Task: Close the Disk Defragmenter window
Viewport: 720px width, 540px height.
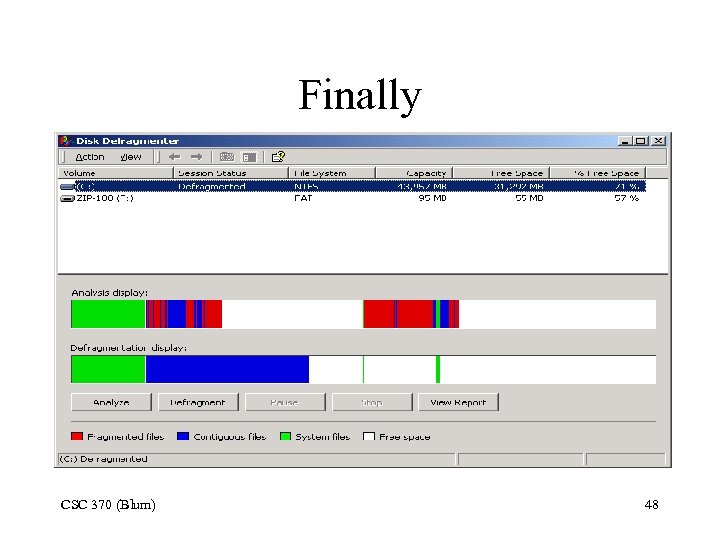Action: tap(658, 141)
